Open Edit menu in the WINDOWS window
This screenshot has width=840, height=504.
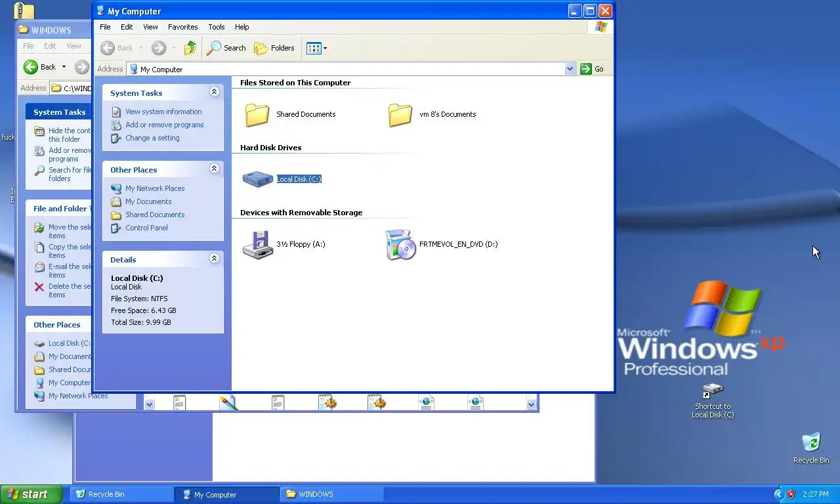coord(50,46)
